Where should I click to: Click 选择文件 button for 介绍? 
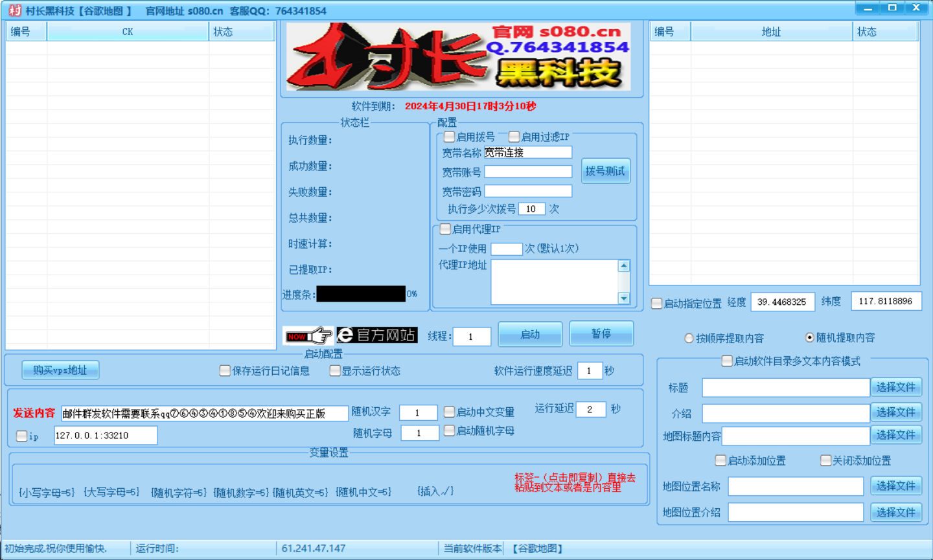tap(896, 412)
